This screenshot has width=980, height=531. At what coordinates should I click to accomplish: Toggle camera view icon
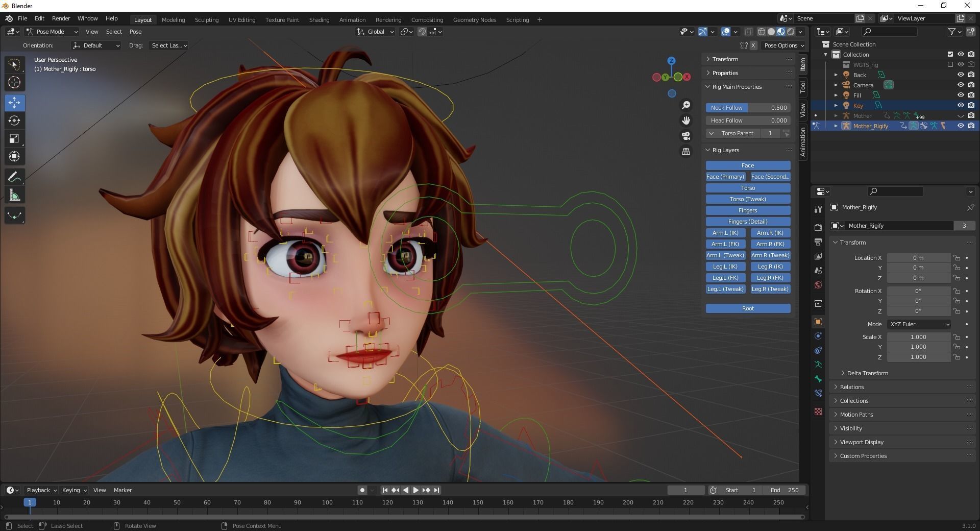(686, 136)
